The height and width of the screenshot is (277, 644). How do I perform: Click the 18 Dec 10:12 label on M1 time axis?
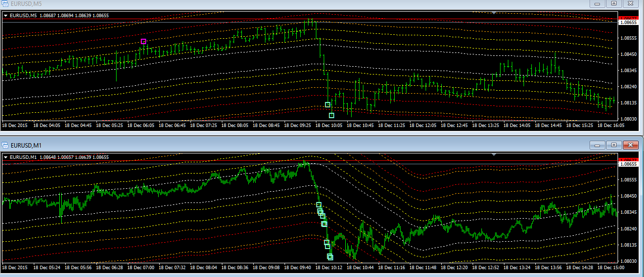point(329,268)
